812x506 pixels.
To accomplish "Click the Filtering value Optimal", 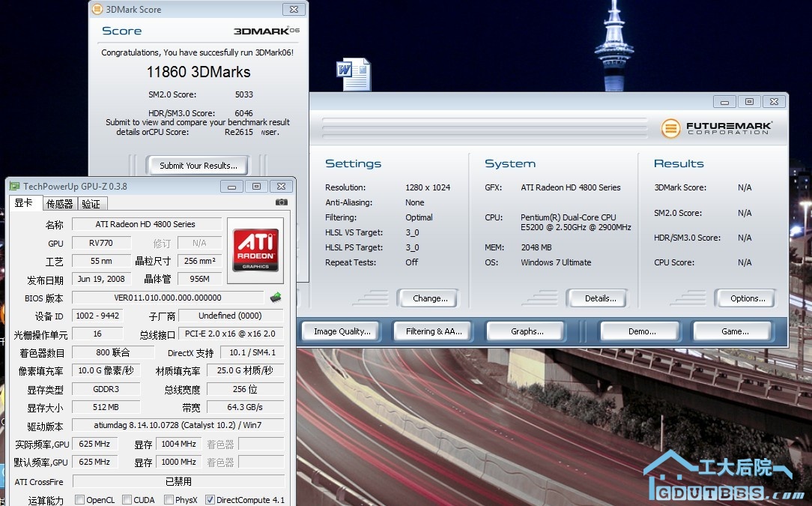I will coord(419,217).
